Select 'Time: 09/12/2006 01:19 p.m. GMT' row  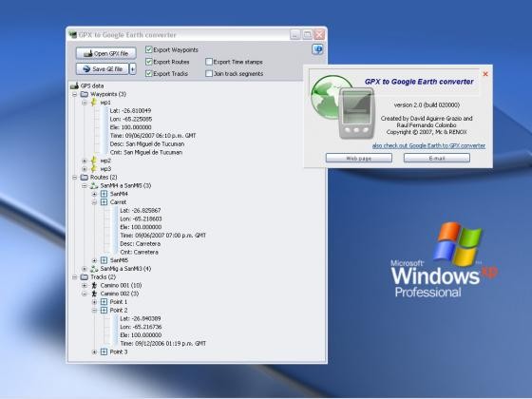[162, 343]
